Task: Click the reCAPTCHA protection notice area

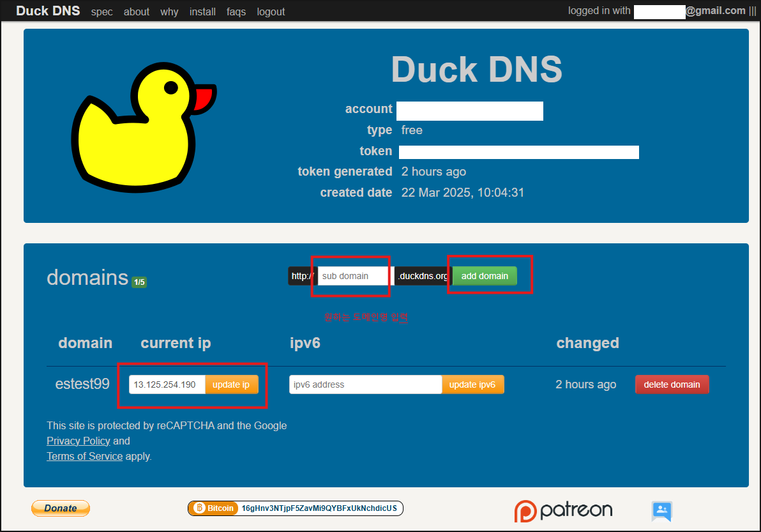Action: 166,425
